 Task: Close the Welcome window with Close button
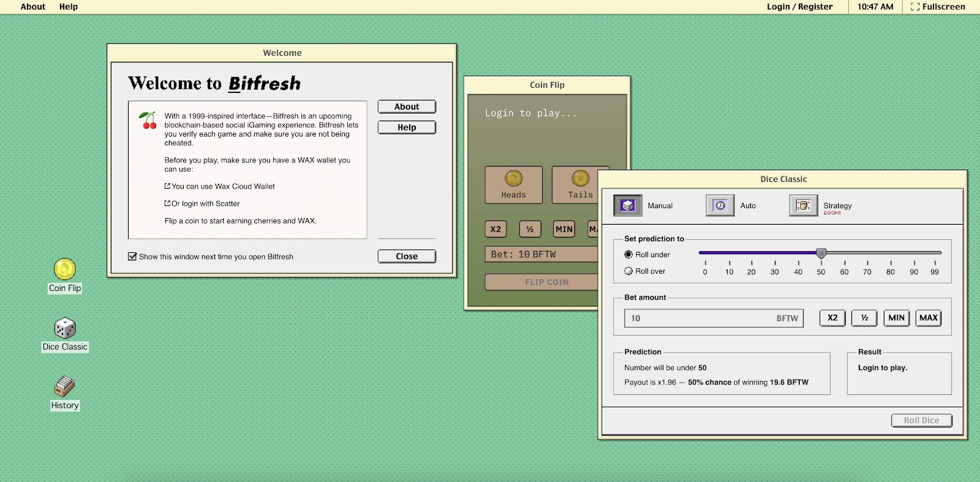(x=407, y=256)
